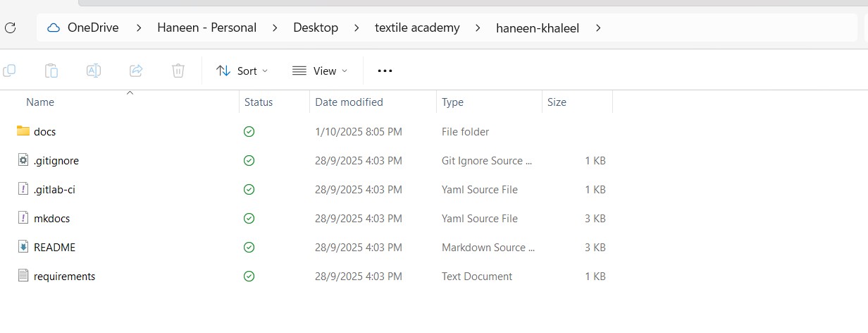Navigate to textile academy breadcrumb folder

[417, 28]
